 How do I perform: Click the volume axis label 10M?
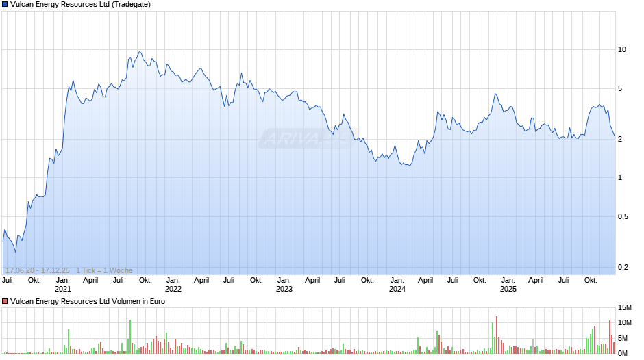(x=624, y=322)
